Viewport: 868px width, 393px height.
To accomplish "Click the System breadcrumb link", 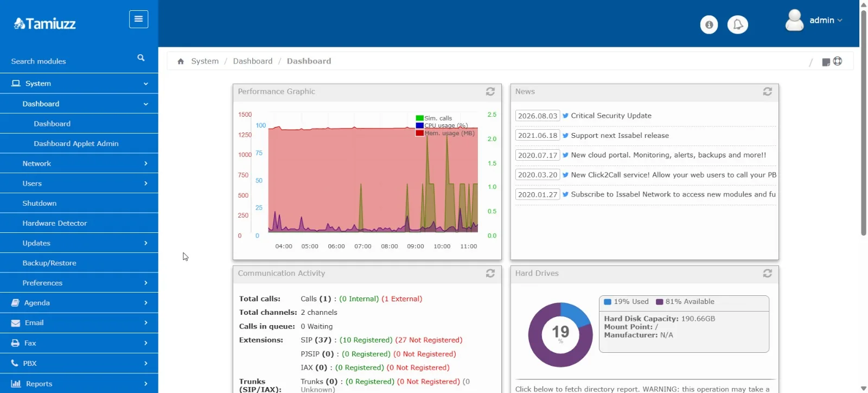I will (205, 61).
